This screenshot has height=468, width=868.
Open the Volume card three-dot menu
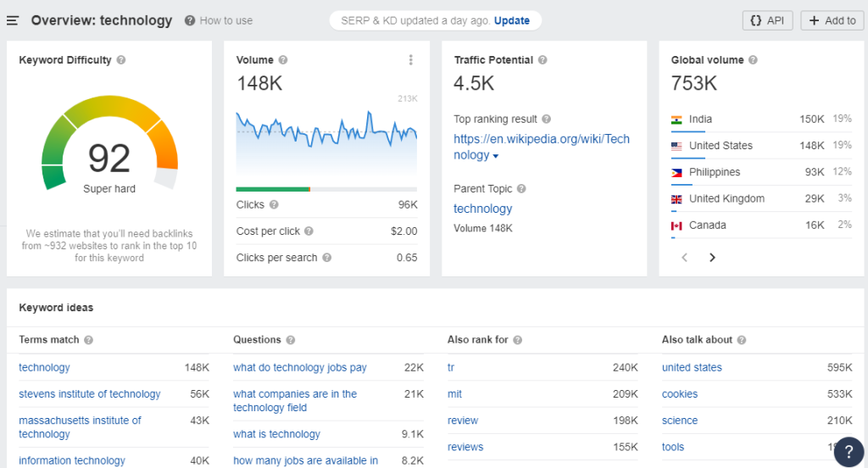411,60
